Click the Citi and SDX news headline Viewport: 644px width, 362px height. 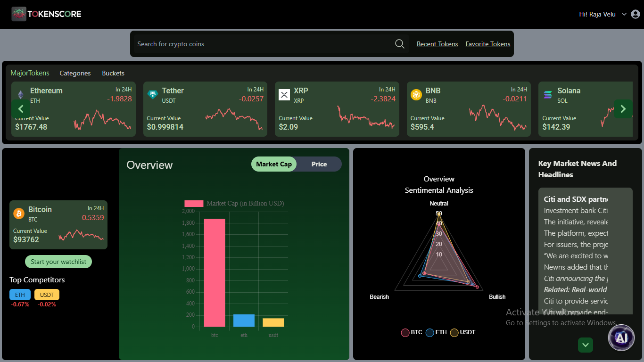click(x=576, y=199)
